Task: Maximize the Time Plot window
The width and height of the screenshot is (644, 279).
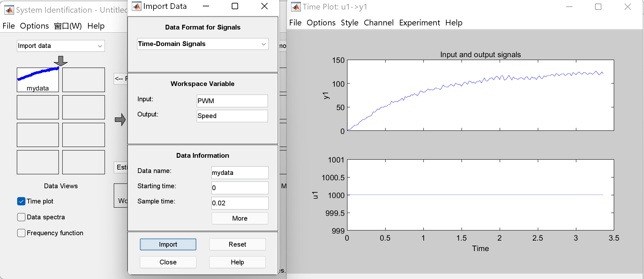Action: pyautogui.click(x=598, y=7)
